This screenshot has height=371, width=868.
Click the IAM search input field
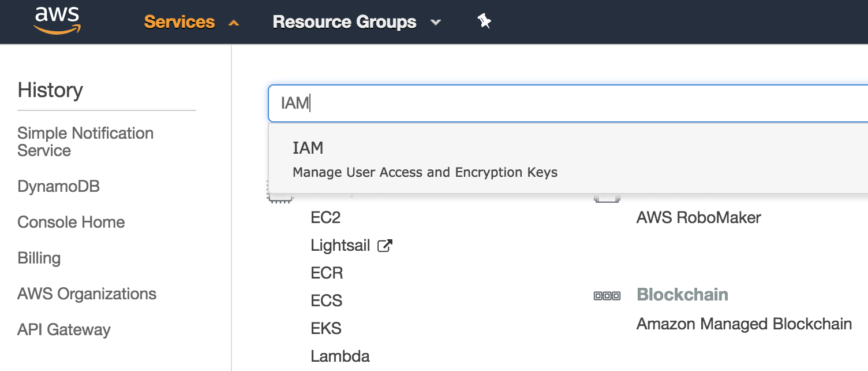coord(568,103)
